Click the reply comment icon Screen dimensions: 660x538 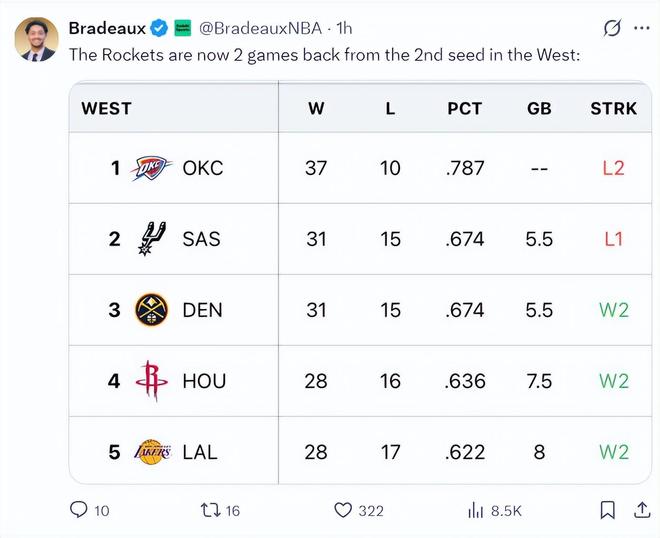click(x=80, y=510)
